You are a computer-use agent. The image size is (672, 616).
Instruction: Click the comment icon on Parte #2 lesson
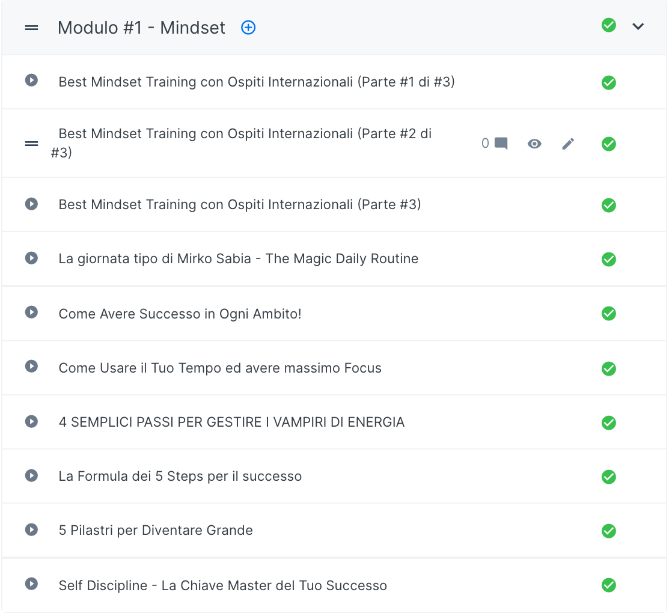pos(501,144)
